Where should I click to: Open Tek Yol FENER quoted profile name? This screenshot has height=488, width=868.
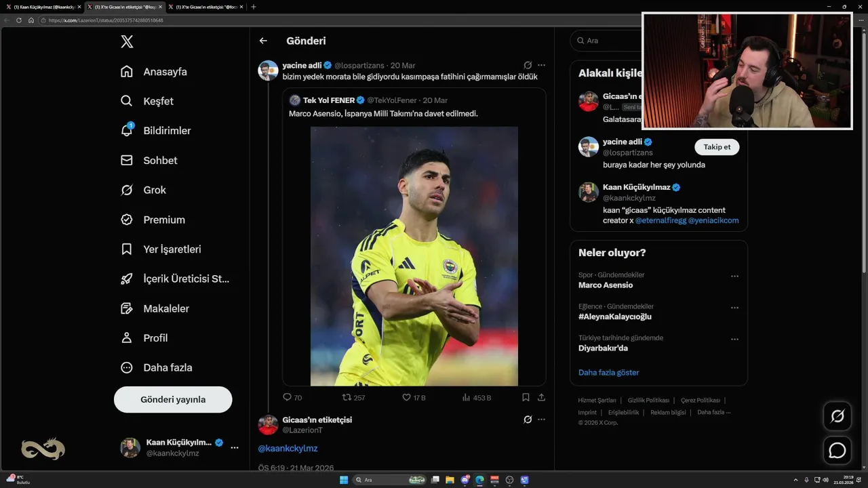(329, 100)
